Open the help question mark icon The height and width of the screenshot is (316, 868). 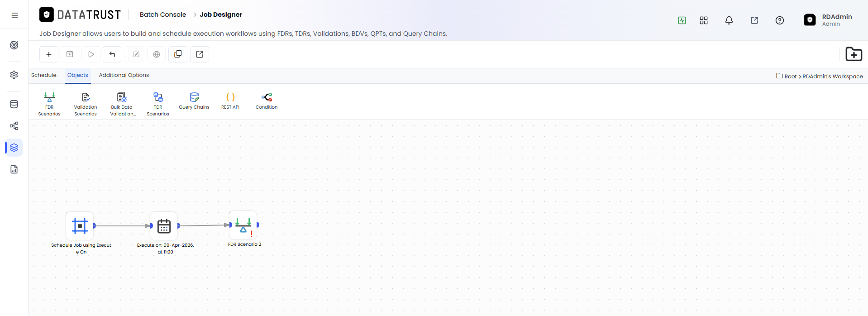(x=780, y=20)
